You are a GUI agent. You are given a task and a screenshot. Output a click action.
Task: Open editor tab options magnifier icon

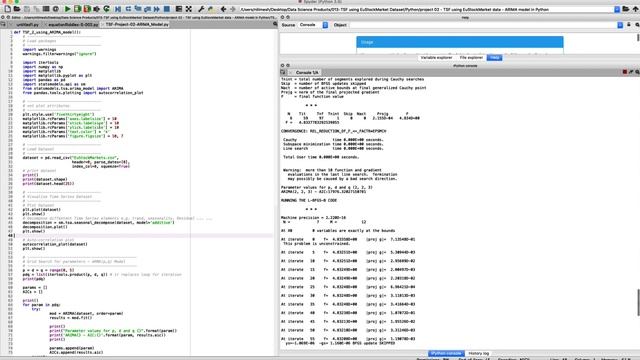[x=275, y=24]
